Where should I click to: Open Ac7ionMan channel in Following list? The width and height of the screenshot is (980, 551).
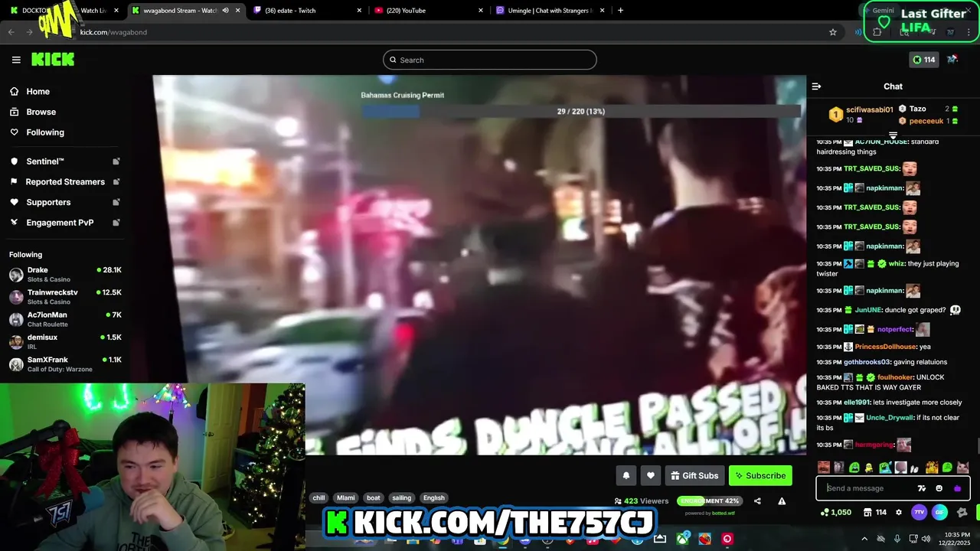coord(65,319)
